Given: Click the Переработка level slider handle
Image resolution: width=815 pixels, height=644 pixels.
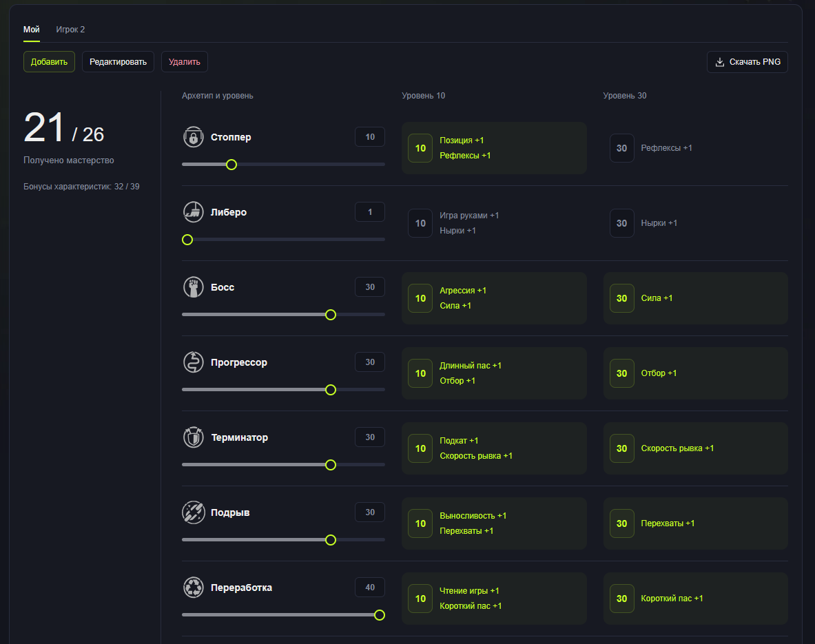Looking at the screenshot, I should pos(380,615).
